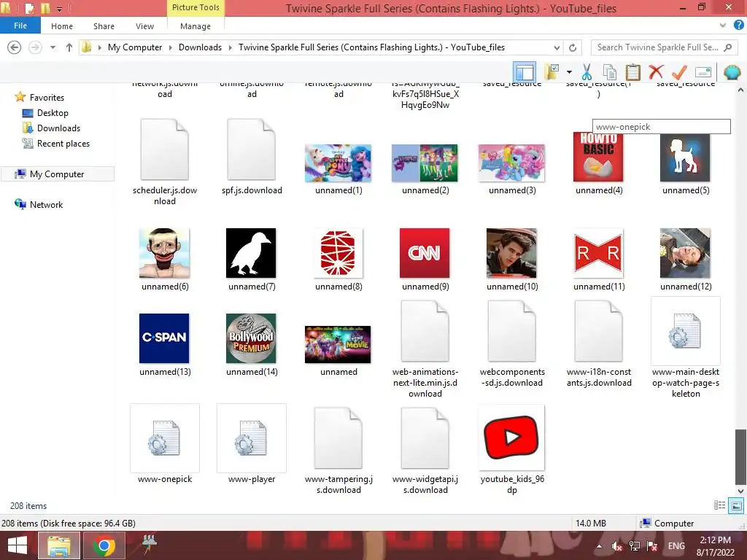Open the Windows Start button
Screen dimensions: 747x560
tap(17, 545)
